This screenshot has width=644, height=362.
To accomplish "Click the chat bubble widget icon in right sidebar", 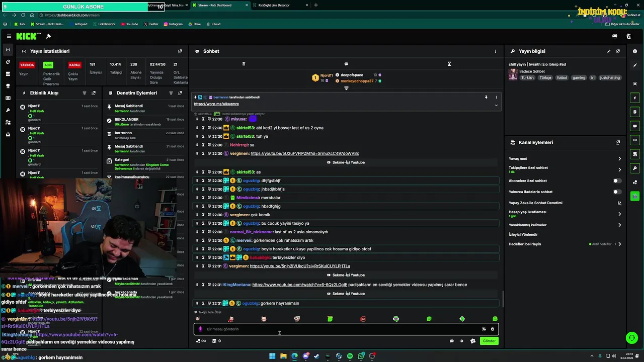I will coord(635,126).
